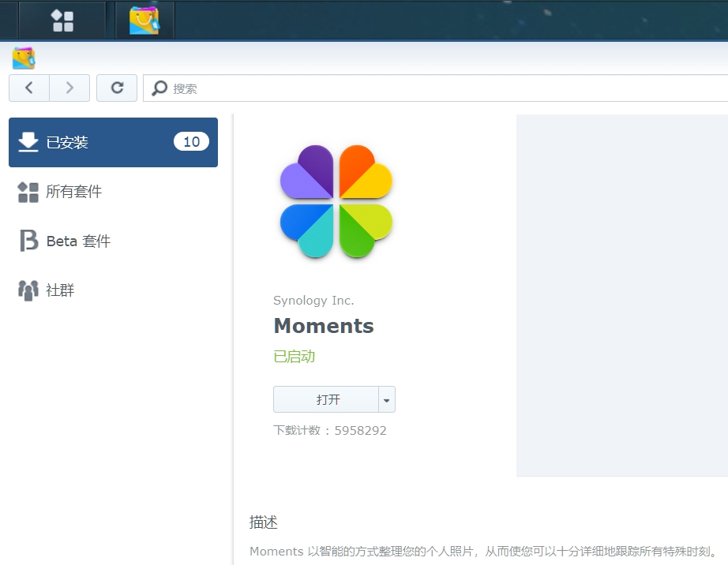Click the 所有套件 packages icon
Screen dimensions: 728x565
[28, 192]
